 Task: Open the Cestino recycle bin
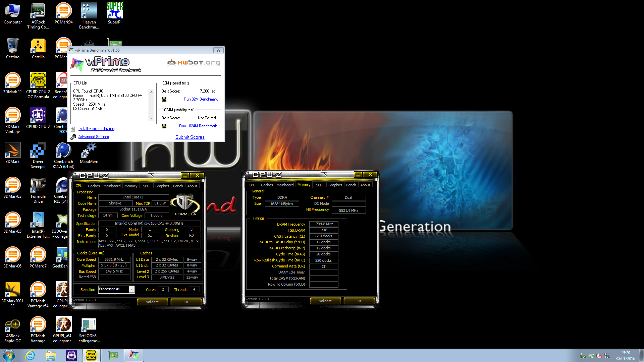(13, 49)
